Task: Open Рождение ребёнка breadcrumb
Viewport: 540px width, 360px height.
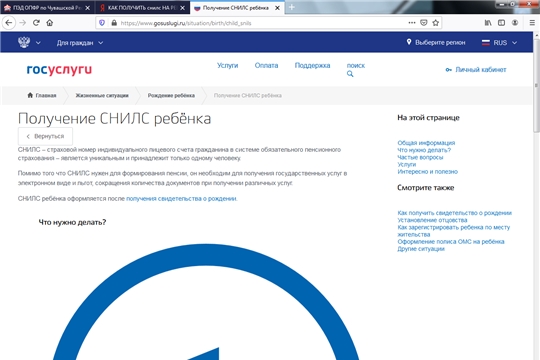Action: click(x=171, y=95)
